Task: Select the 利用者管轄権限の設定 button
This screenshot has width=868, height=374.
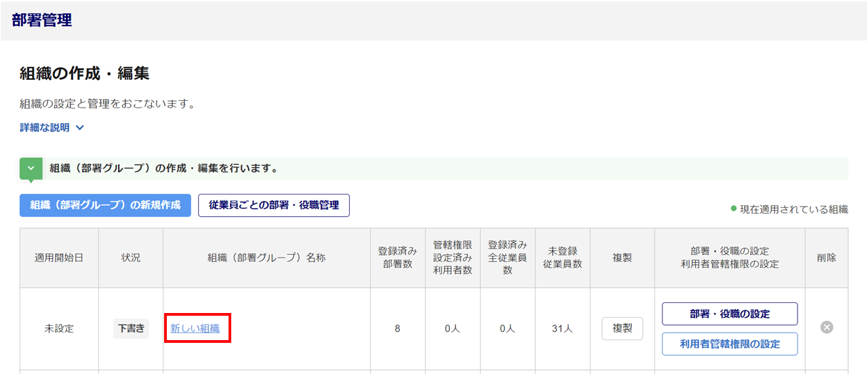Action: click(x=730, y=344)
